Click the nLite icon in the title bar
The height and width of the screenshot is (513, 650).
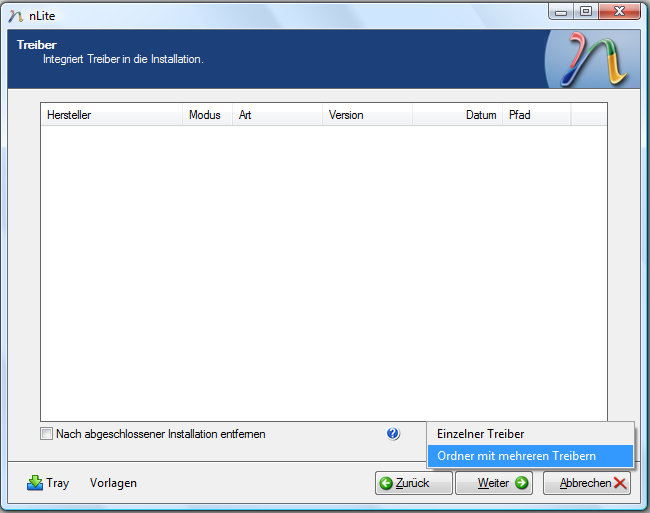click(x=15, y=16)
